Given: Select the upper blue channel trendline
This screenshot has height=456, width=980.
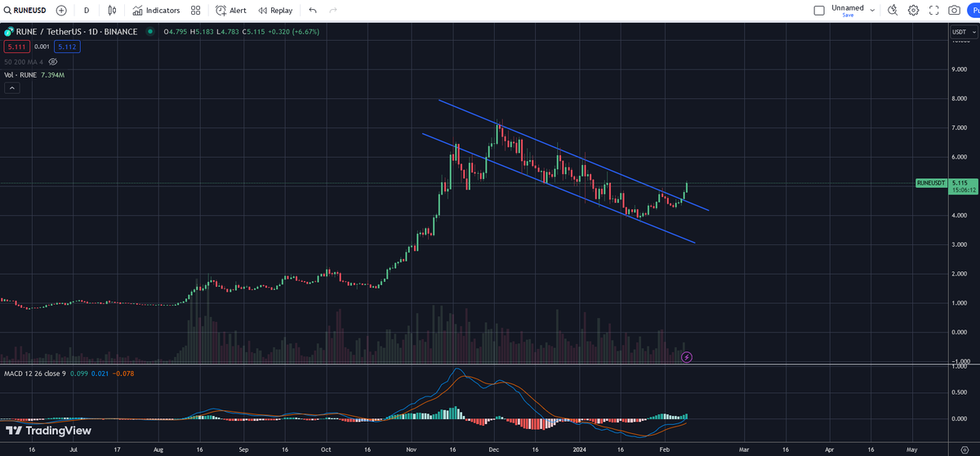Looking at the screenshot, I should click(573, 155).
